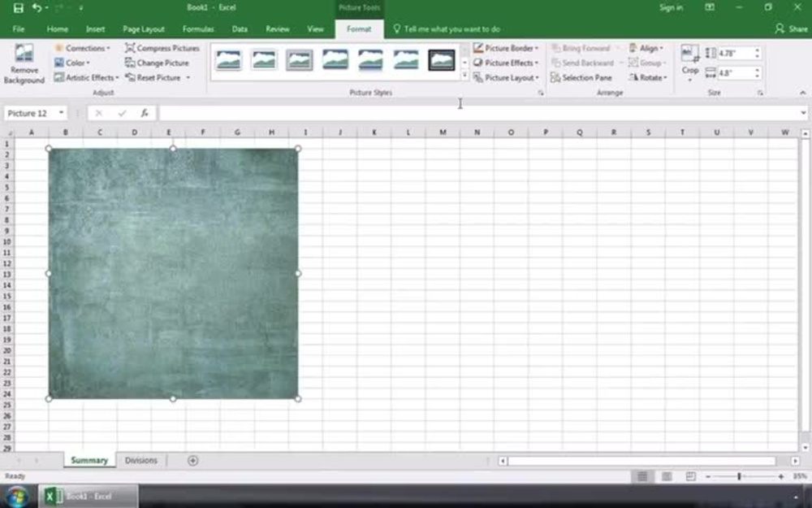Switch to Page Layout view in status bar
The height and width of the screenshot is (508, 812).
click(x=667, y=476)
